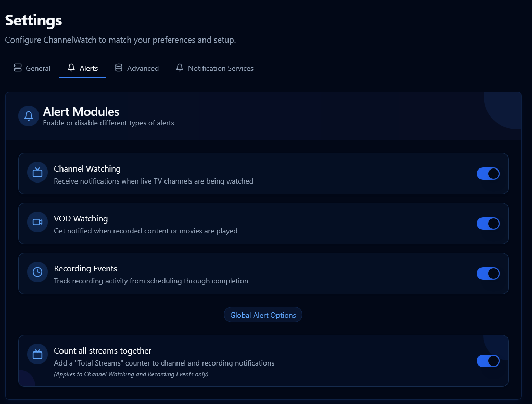Click the video camera icon for VOD Watching
The width and height of the screenshot is (532, 404).
[37, 222]
